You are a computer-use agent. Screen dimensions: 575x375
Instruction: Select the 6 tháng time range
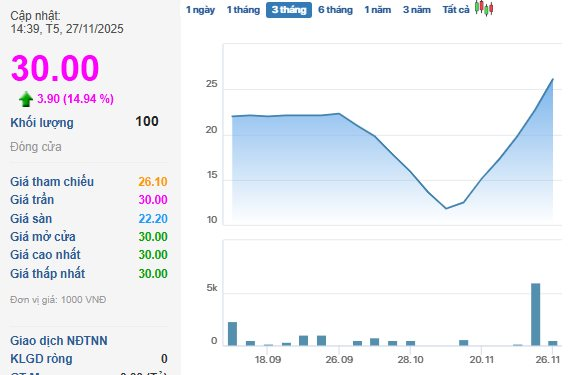point(335,10)
